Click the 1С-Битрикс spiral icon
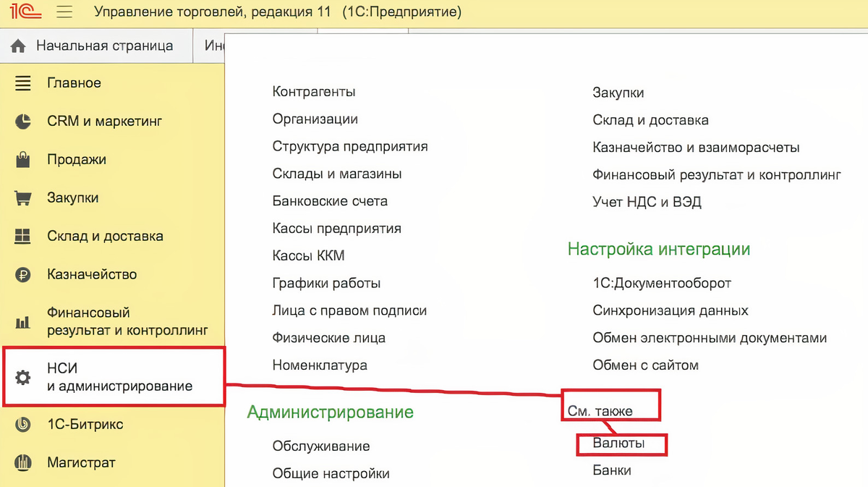This screenshot has height=487, width=868. pos(23,424)
